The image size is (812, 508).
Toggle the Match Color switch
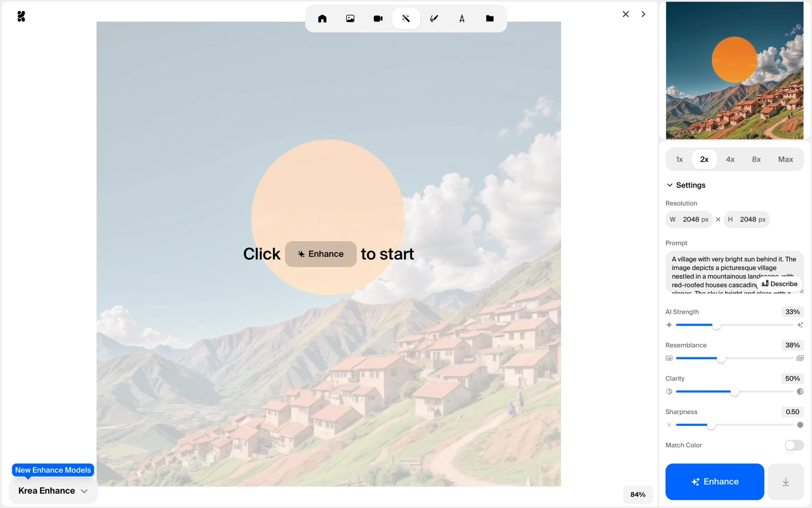(794, 445)
